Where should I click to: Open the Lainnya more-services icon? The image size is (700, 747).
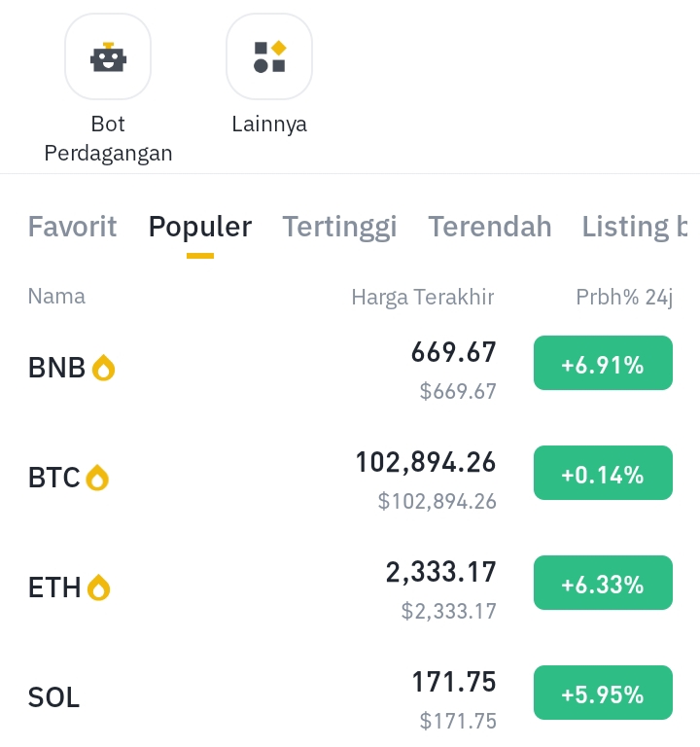click(x=269, y=56)
